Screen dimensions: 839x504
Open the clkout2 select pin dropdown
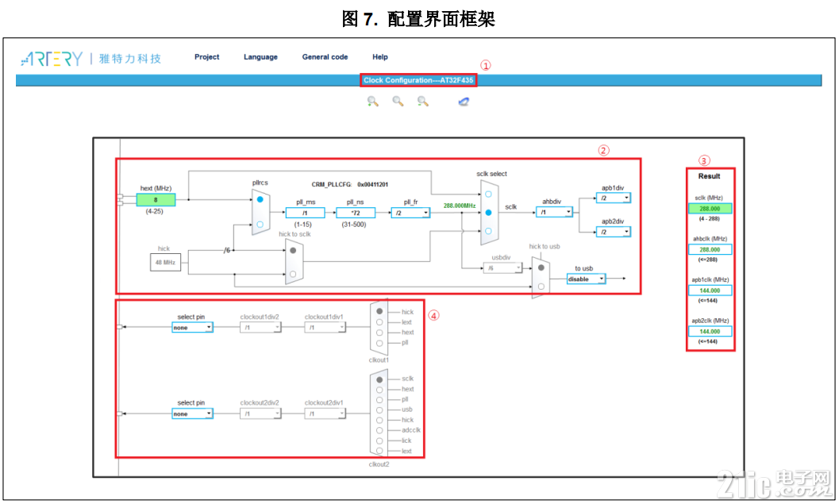(192, 414)
